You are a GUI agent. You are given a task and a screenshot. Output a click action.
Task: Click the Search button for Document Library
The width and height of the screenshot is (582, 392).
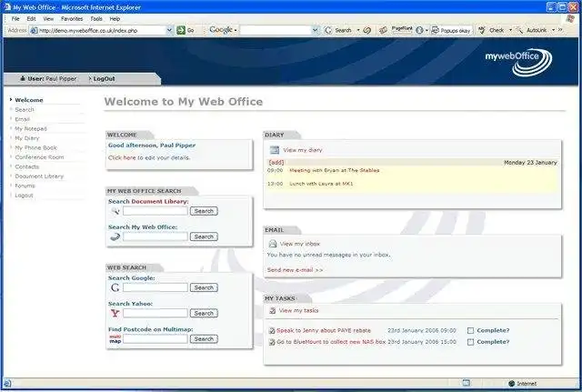tap(204, 211)
